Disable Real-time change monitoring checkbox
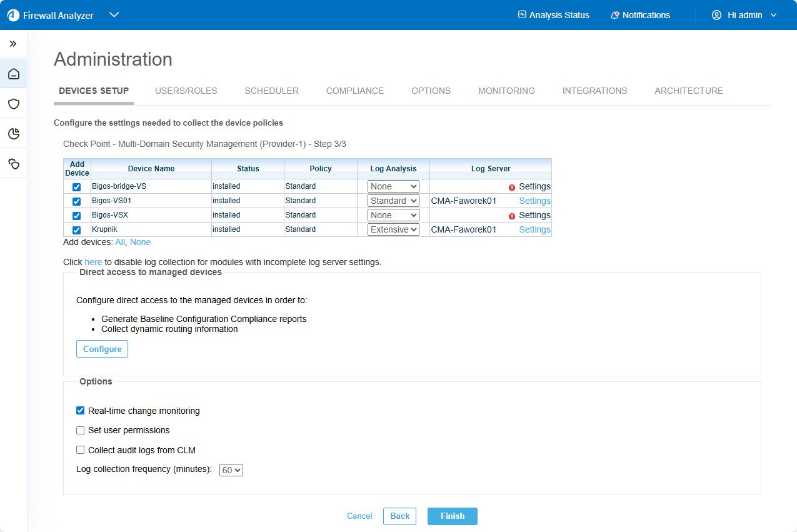The width and height of the screenshot is (797, 532). (80, 411)
